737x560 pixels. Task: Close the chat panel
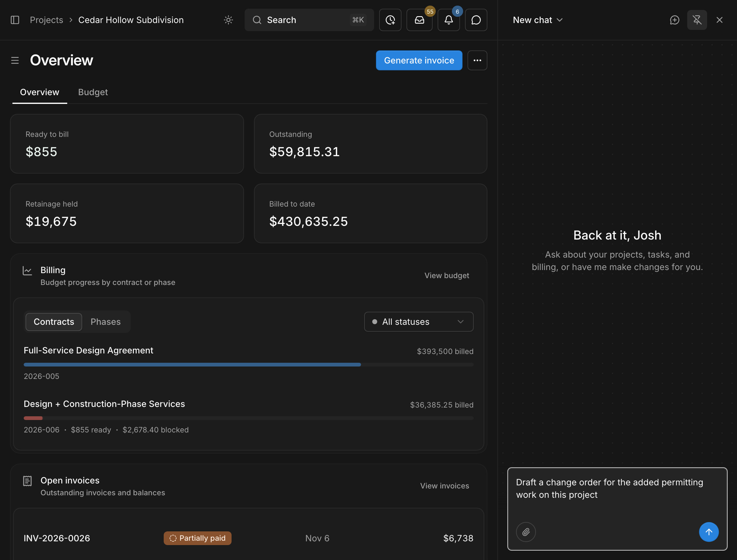[x=719, y=20]
